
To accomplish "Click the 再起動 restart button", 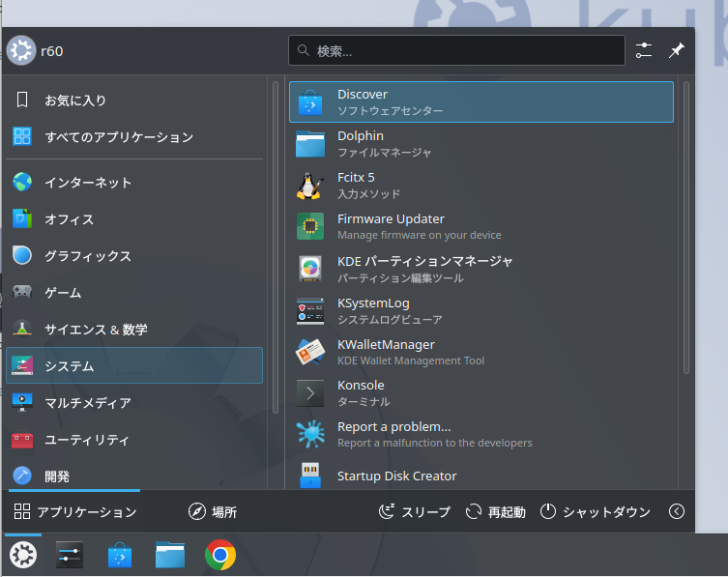I will click(x=495, y=512).
